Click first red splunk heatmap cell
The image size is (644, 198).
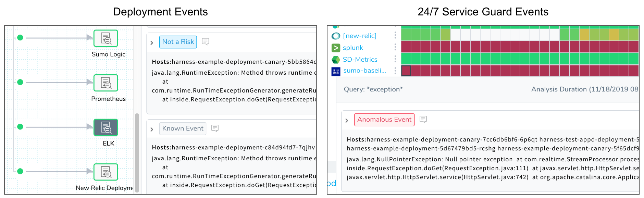pos(406,47)
